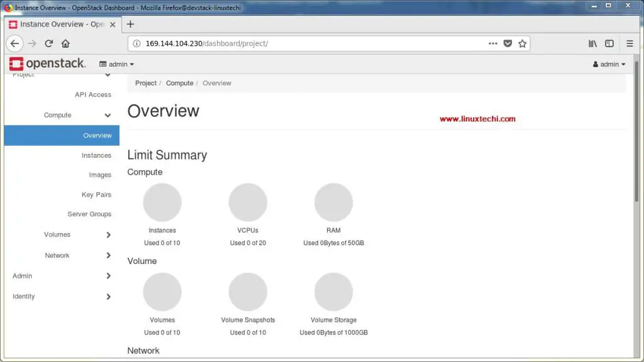Screen dimensions: 644x362
Task: Click the RAM usage pie chart
Action: (333, 202)
